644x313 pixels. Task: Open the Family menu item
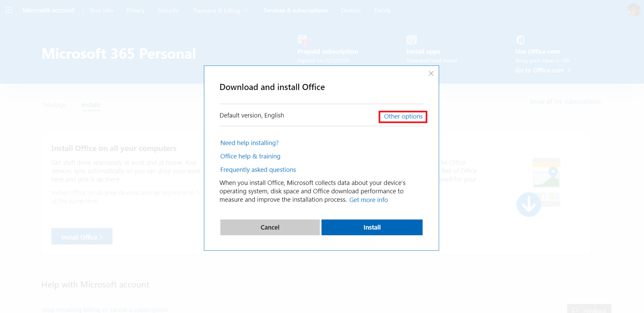coord(382,10)
